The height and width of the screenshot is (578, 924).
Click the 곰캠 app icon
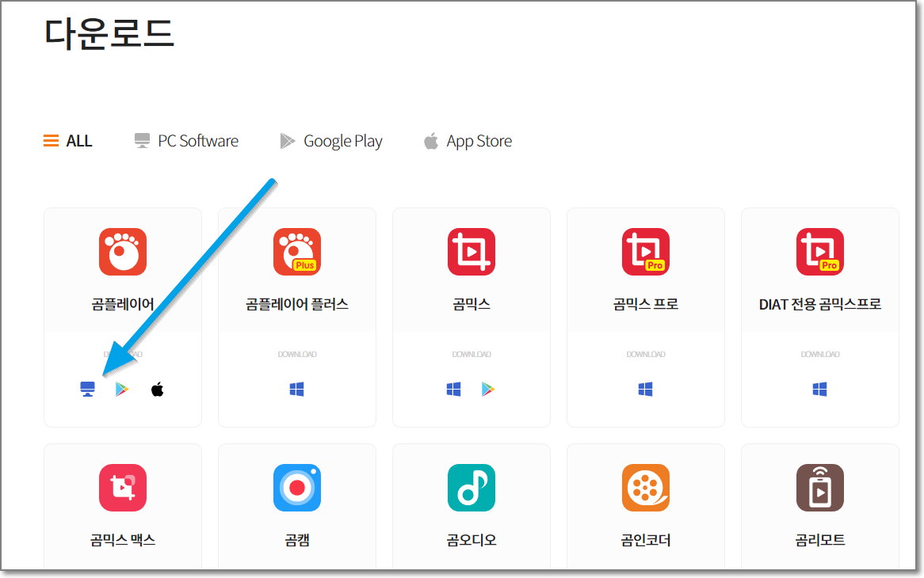point(297,488)
